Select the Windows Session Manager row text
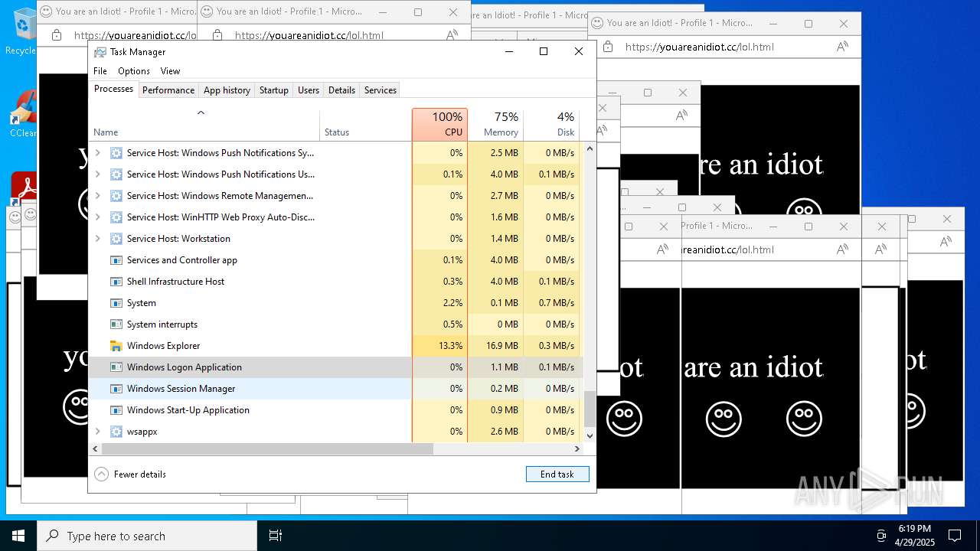Screen dimensions: 980x551 [x=181, y=389]
